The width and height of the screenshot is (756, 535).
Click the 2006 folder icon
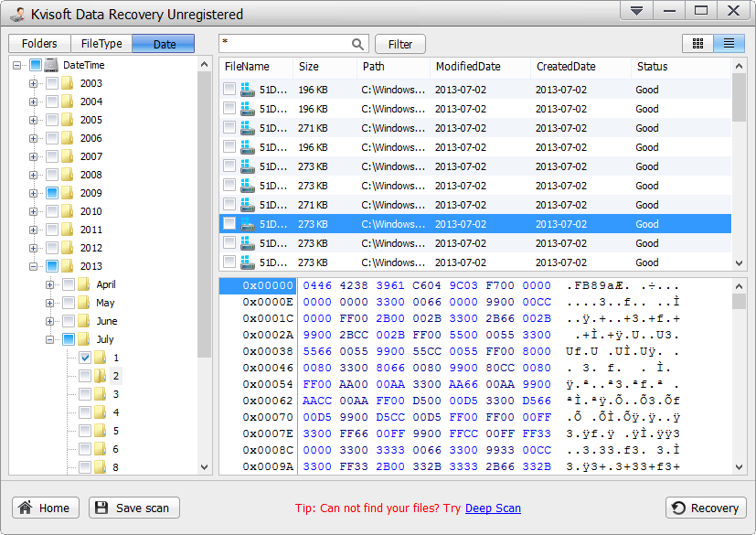tap(68, 138)
